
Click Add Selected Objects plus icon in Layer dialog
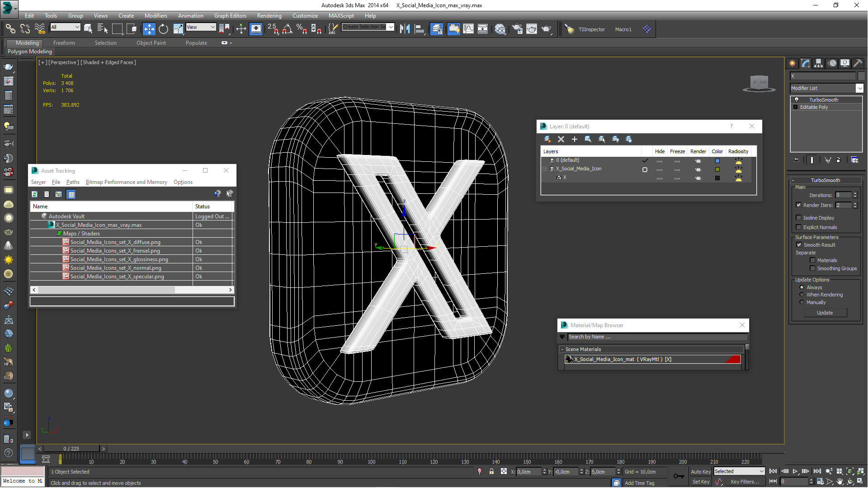[575, 139]
